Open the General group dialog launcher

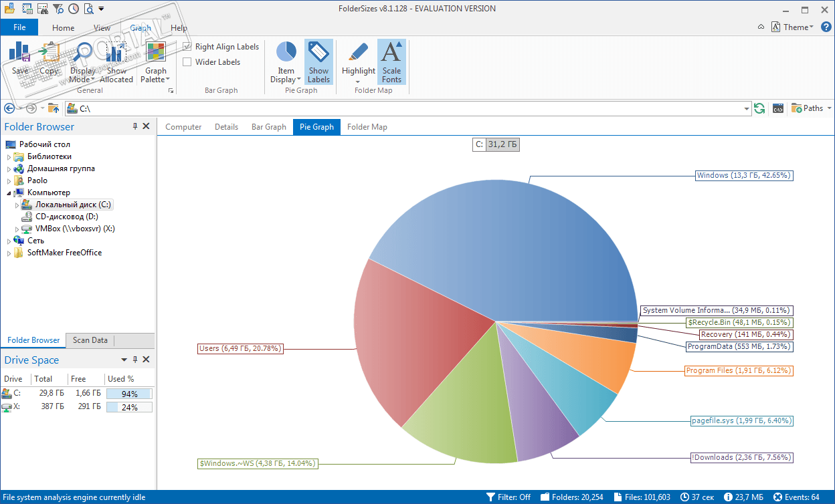(171, 90)
